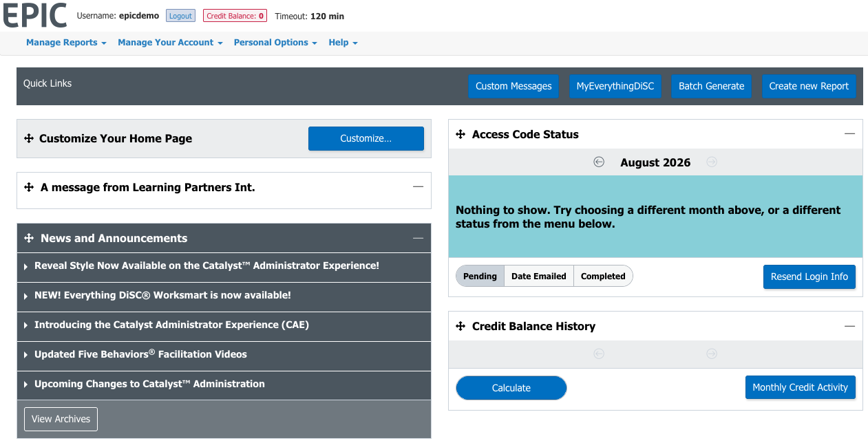
Task: Click the username 'epicdemo' text
Action: click(x=139, y=16)
